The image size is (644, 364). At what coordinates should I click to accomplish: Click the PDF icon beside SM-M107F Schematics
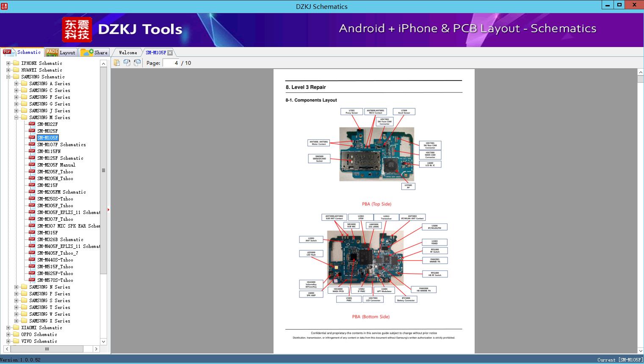pyautogui.click(x=32, y=144)
